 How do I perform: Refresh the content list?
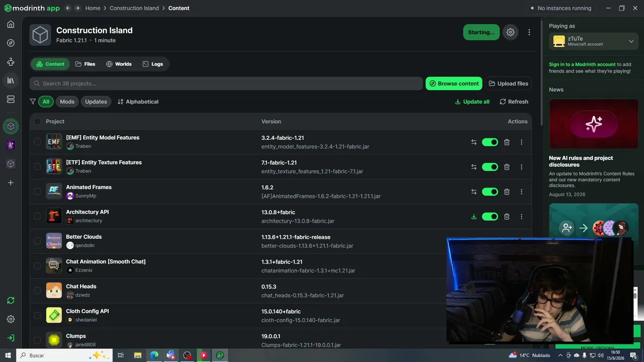514,102
